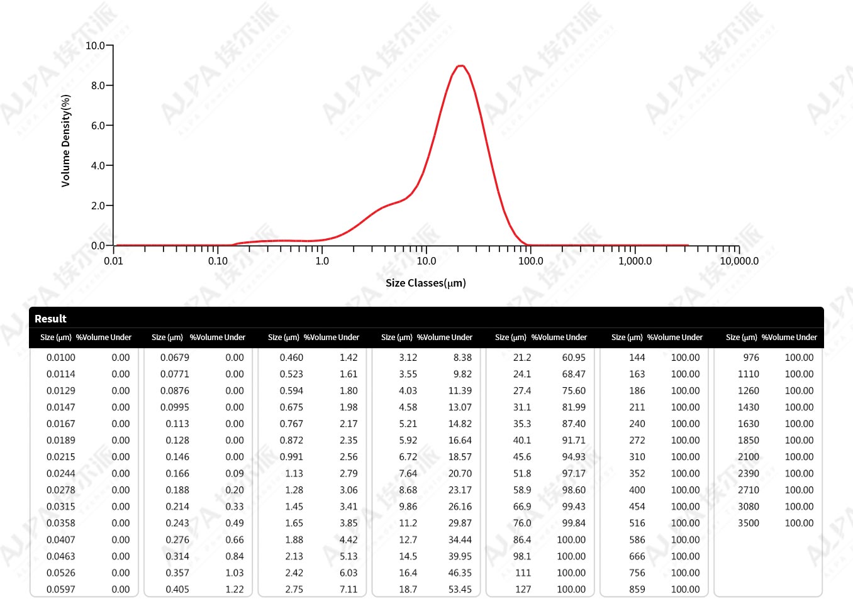Select size cell 35.3
853x616 pixels.
coord(522,424)
